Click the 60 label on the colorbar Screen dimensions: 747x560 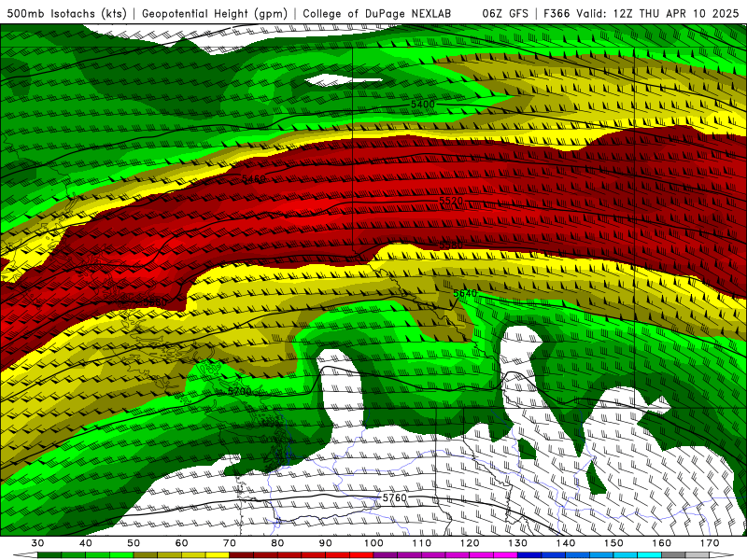[181, 543]
